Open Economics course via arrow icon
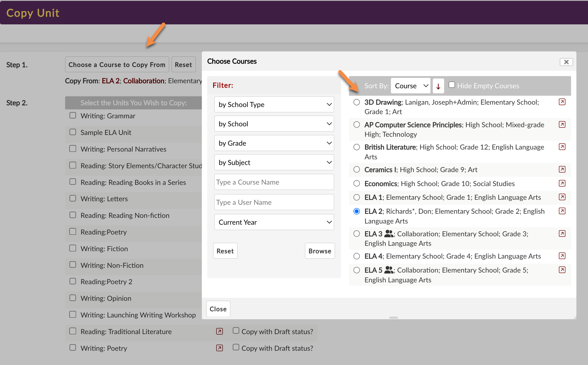The height and width of the screenshot is (365, 588). pyautogui.click(x=562, y=183)
